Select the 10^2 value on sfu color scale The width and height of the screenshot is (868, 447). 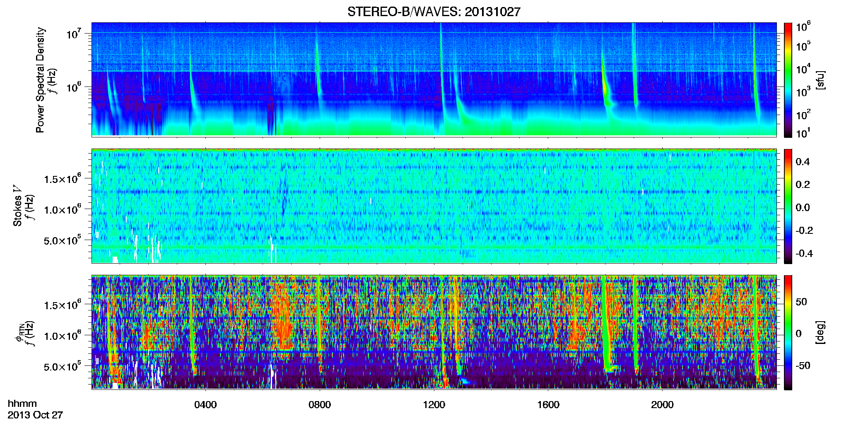pos(803,114)
